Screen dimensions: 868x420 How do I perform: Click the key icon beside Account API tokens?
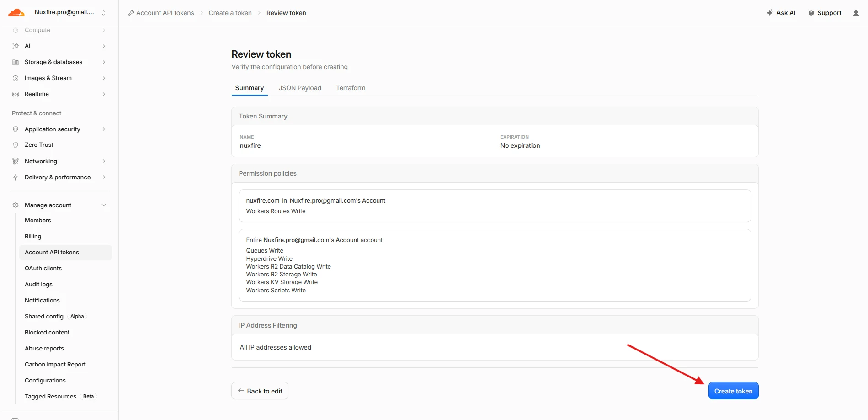pyautogui.click(x=131, y=13)
